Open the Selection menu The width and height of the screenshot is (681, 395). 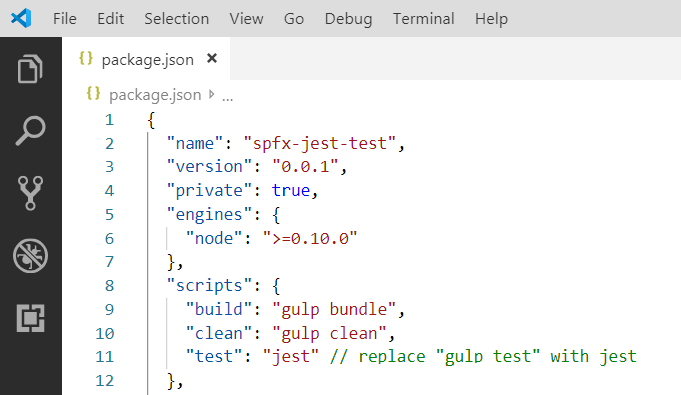click(176, 19)
